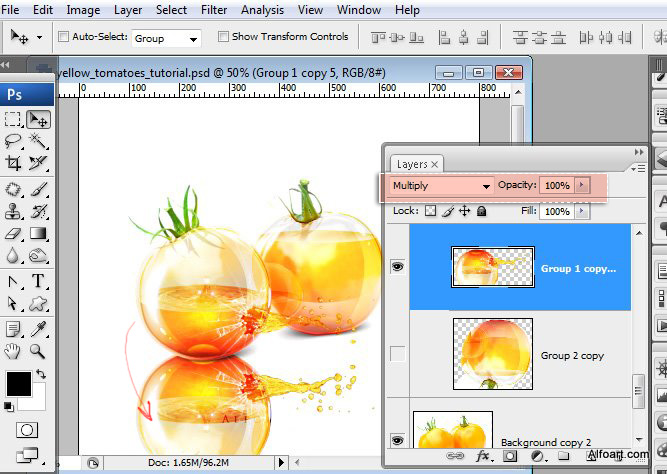Select the Lasso tool

pos(14,141)
